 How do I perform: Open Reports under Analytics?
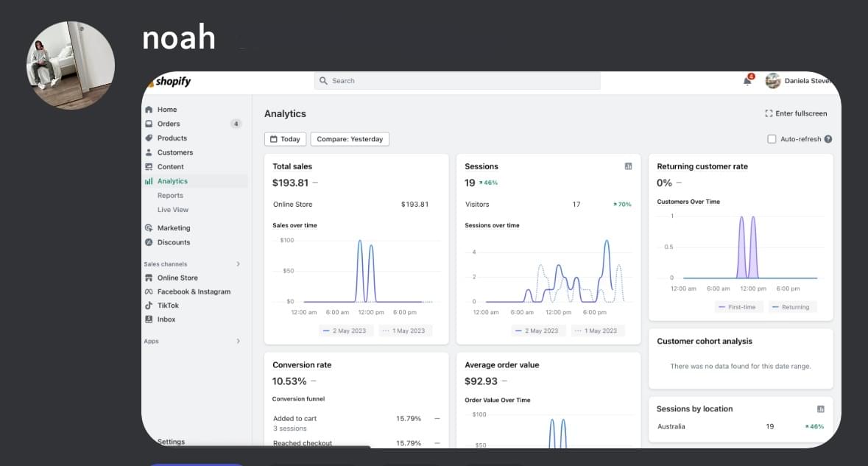(170, 195)
